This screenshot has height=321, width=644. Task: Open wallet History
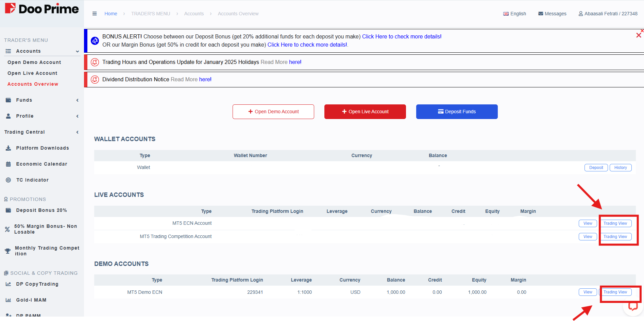pos(620,168)
